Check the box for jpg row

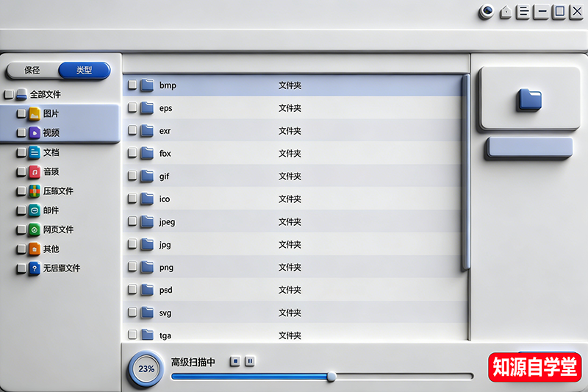pyautogui.click(x=132, y=244)
